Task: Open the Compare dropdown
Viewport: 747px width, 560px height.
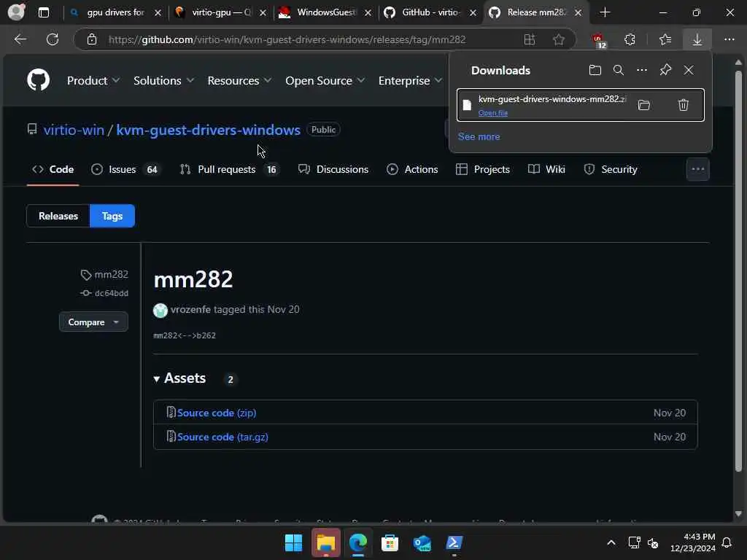Action: pyautogui.click(x=93, y=322)
